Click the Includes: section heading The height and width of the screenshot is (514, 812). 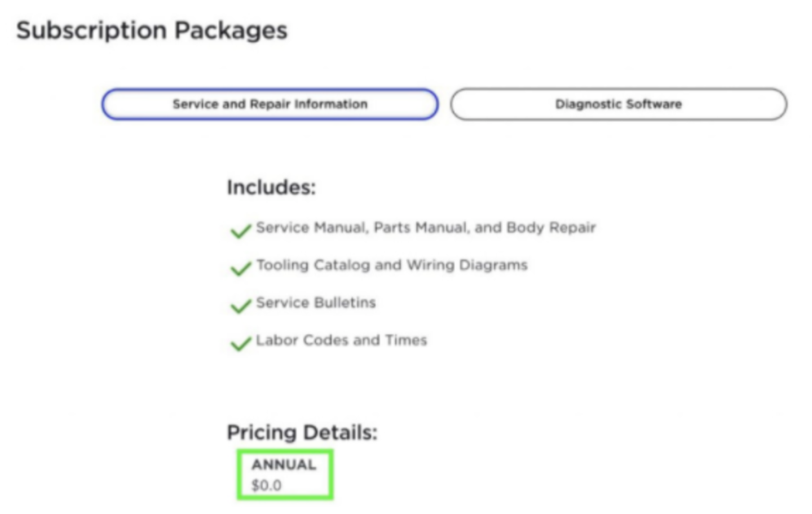tap(271, 187)
